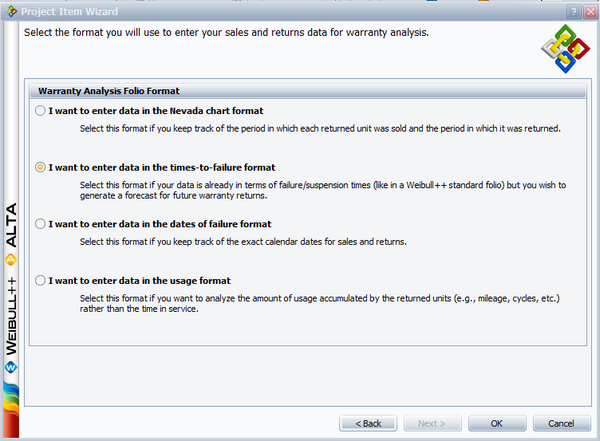The height and width of the screenshot is (441, 600).
Task: Confirm selection with the OK button
Action: coord(497,423)
